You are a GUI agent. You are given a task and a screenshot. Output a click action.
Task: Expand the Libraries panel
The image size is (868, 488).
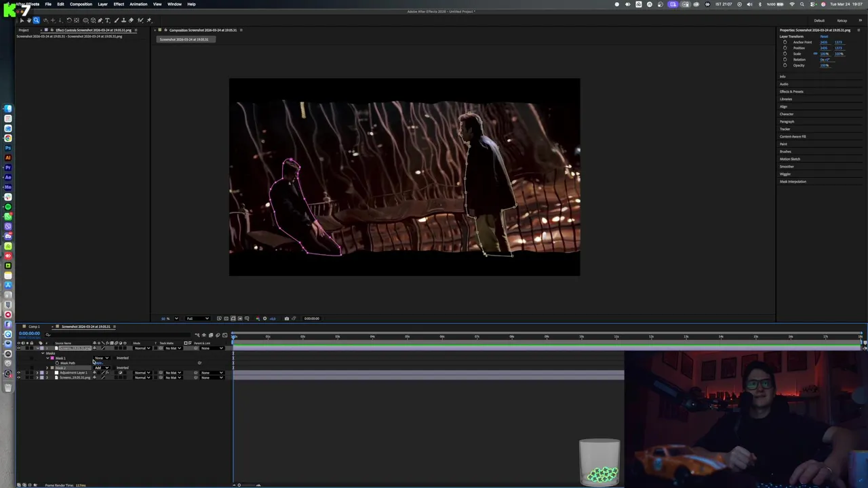[786, 99]
